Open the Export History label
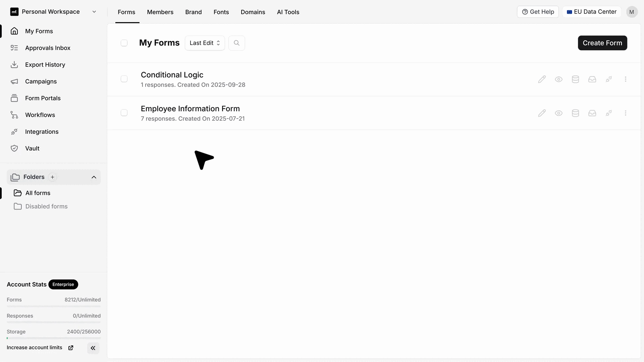The width and height of the screenshot is (644, 362). tap(45, 65)
